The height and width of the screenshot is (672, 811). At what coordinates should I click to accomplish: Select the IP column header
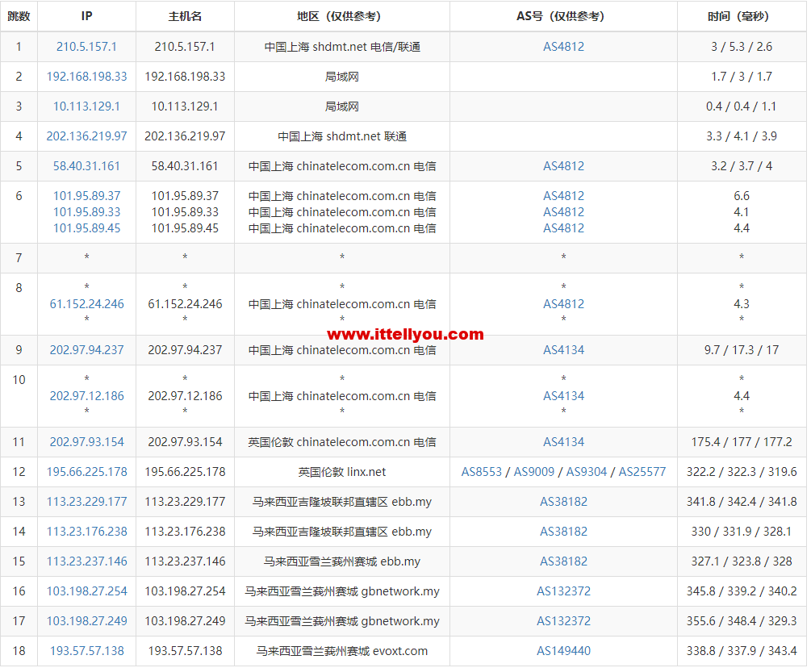pos(86,17)
